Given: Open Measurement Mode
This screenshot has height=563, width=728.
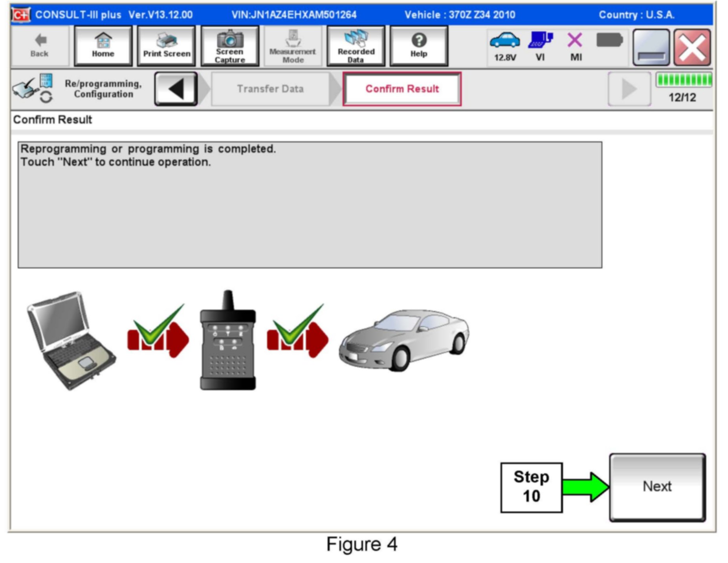Looking at the screenshot, I should coord(293,46).
